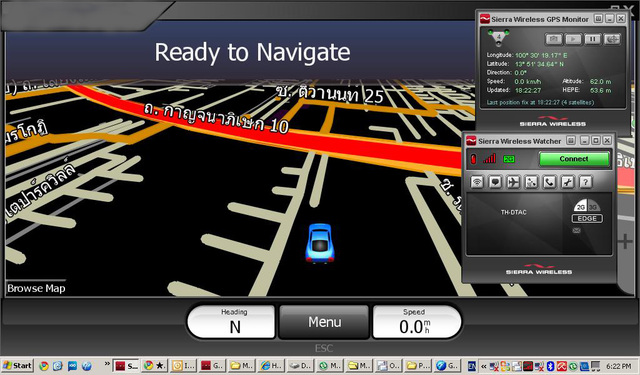Open the globe map icon in GPS Monitor
This screenshot has height=375, width=640.
pos(612,39)
